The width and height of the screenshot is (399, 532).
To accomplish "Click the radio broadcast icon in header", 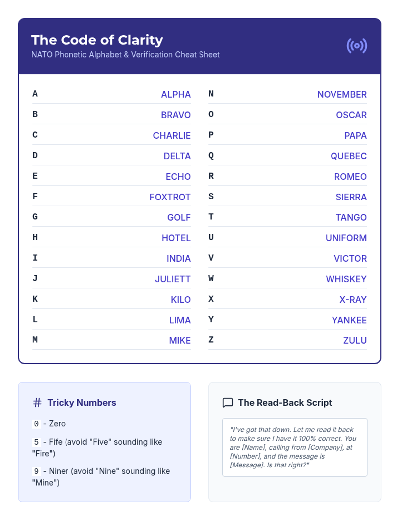I will pos(357,46).
